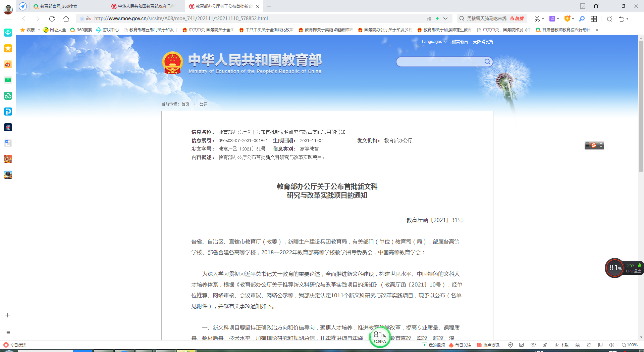This screenshot has width=644, height=352.
Task: Click the Ministry site search input field
Action: click(x=439, y=62)
